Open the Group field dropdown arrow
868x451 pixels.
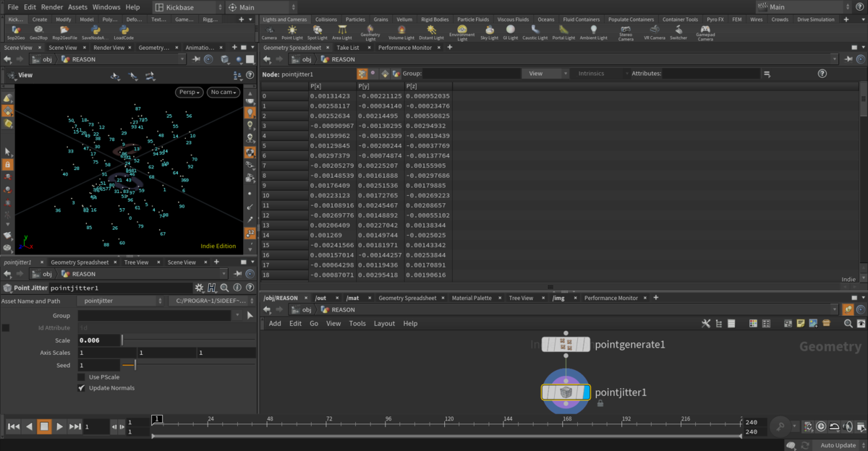[x=237, y=316]
